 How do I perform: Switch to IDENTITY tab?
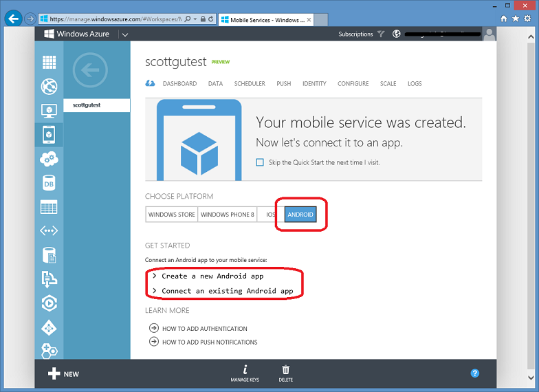[314, 84]
